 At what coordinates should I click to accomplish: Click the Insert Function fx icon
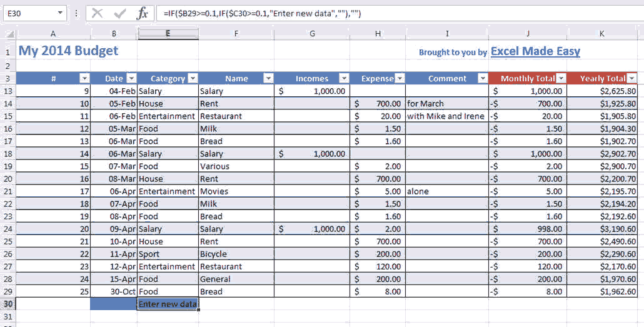143,13
